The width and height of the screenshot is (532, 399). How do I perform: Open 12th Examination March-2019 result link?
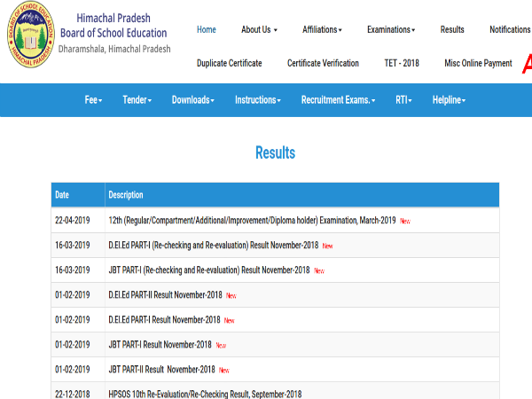click(x=252, y=220)
